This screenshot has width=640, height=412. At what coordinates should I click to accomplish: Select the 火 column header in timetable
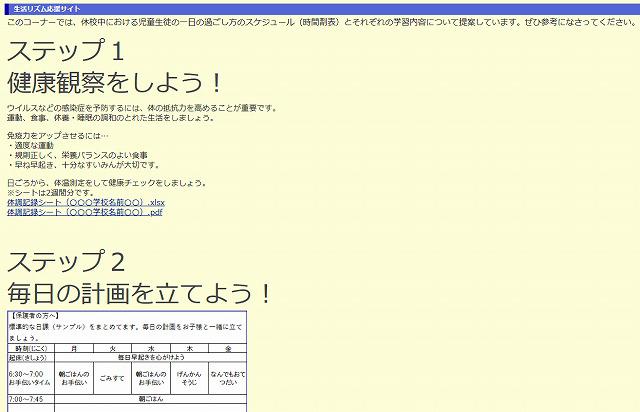point(112,348)
